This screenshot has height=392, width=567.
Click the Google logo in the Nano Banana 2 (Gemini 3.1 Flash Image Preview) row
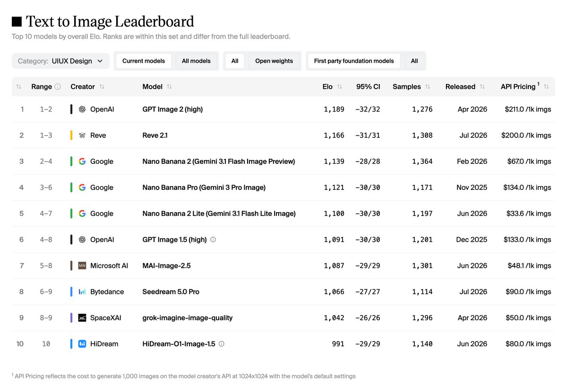pos(82,161)
